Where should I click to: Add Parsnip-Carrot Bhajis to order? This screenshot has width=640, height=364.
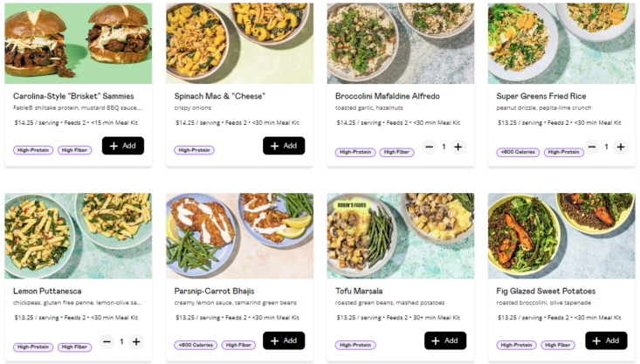(x=284, y=340)
